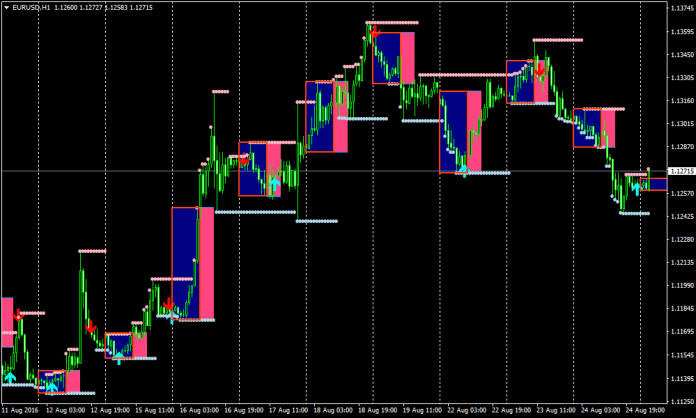Click the red sell arrow at chart peak
The width and height of the screenshot is (696, 418).
[x=374, y=35]
